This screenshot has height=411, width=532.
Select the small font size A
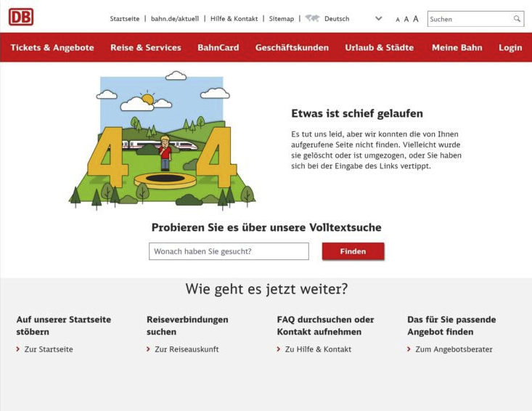(398, 20)
